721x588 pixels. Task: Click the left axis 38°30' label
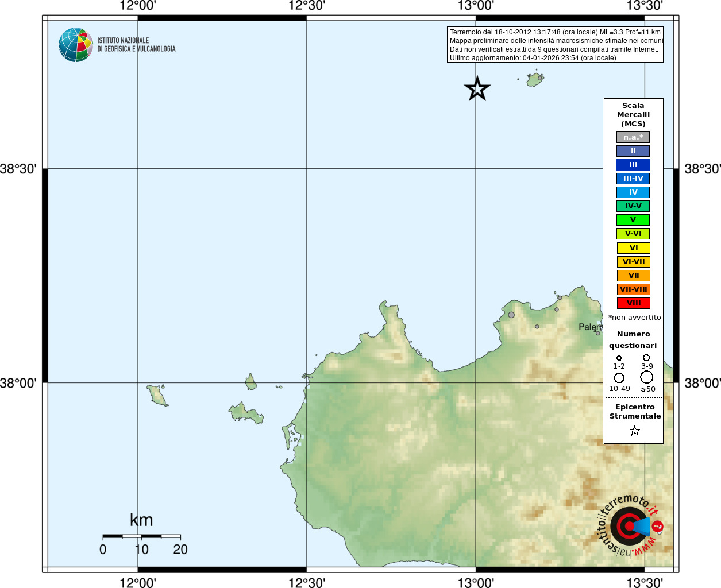18,169
